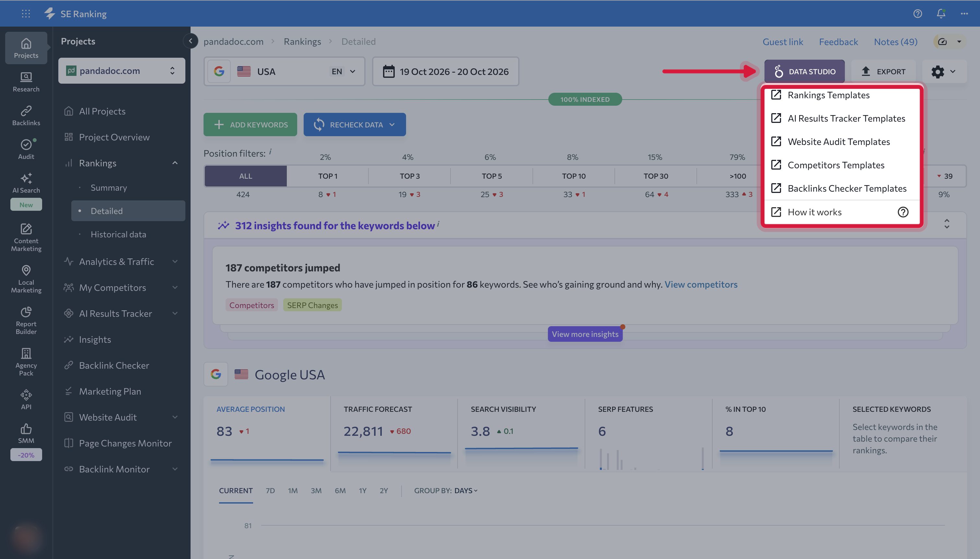This screenshot has width=980, height=559.
Task: Click the SE Ranking logo
Action: tap(75, 14)
